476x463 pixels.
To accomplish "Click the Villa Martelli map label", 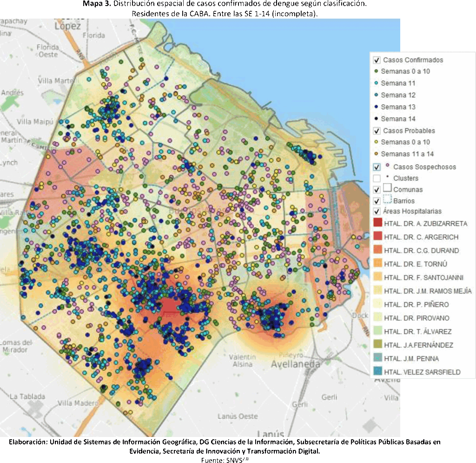I will coord(58,81).
